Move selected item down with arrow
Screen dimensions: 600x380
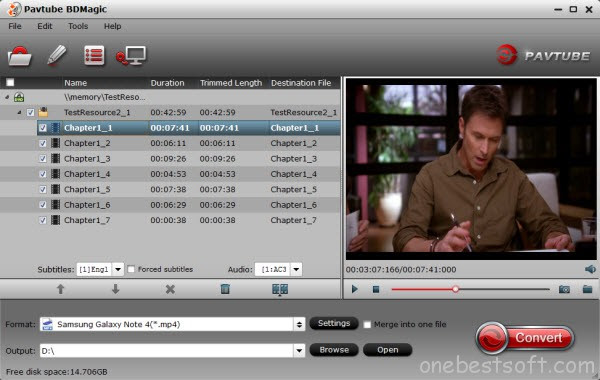[115, 289]
